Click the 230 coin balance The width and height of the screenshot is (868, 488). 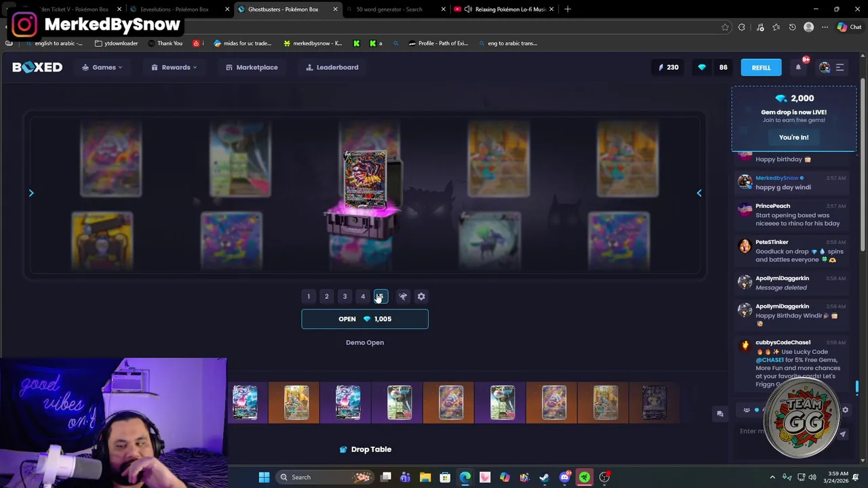pyautogui.click(x=668, y=67)
